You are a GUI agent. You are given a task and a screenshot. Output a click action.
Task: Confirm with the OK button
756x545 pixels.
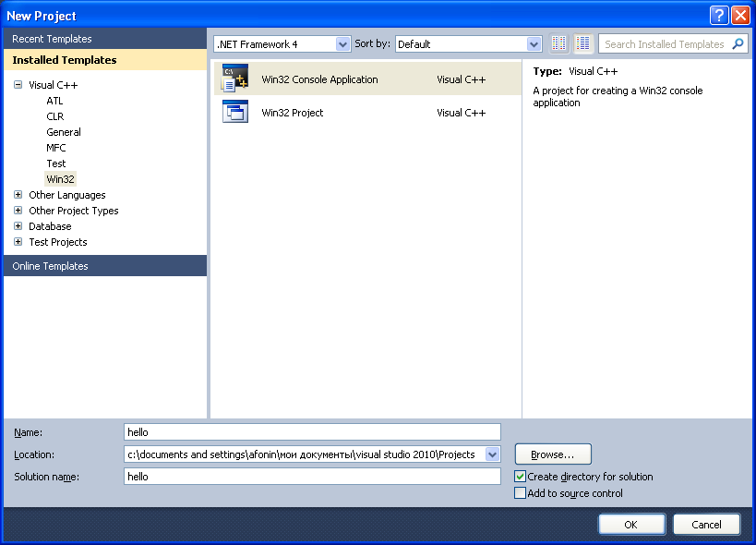pyautogui.click(x=631, y=525)
